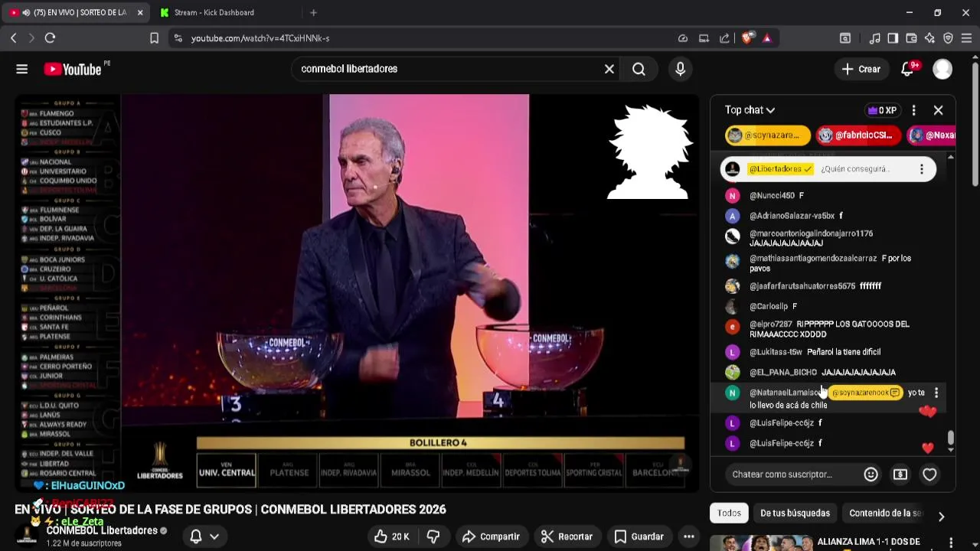The width and height of the screenshot is (980, 551).
Task: Open the Leo AI sparkle icon
Action: (x=929, y=38)
